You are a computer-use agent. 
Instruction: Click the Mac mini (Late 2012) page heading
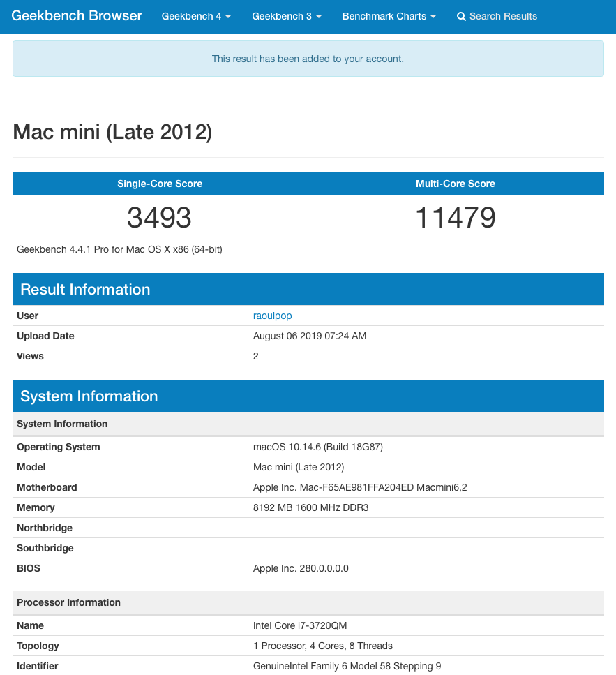[112, 131]
